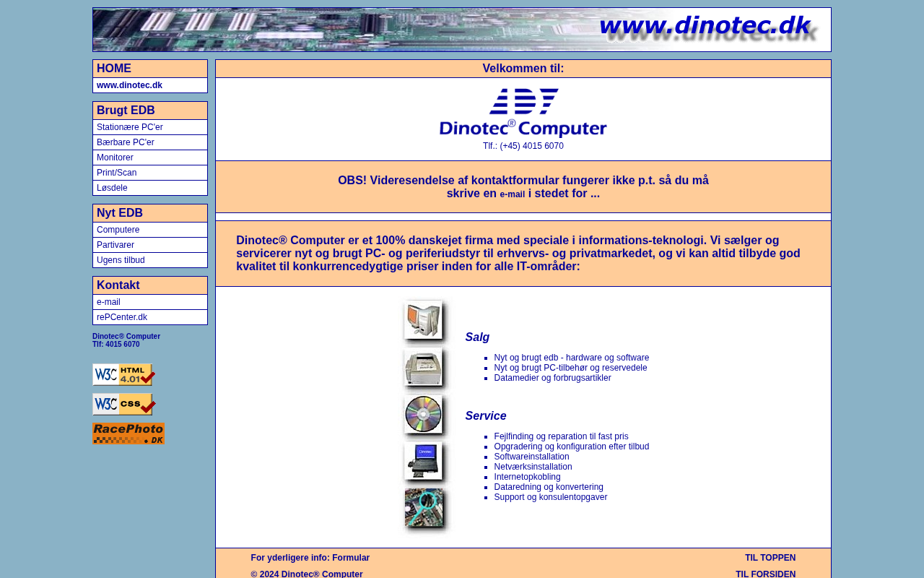Viewport: 924px width, 578px height.
Task: Click 'Netværksinstallation' list item
Action: [x=533, y=467]
